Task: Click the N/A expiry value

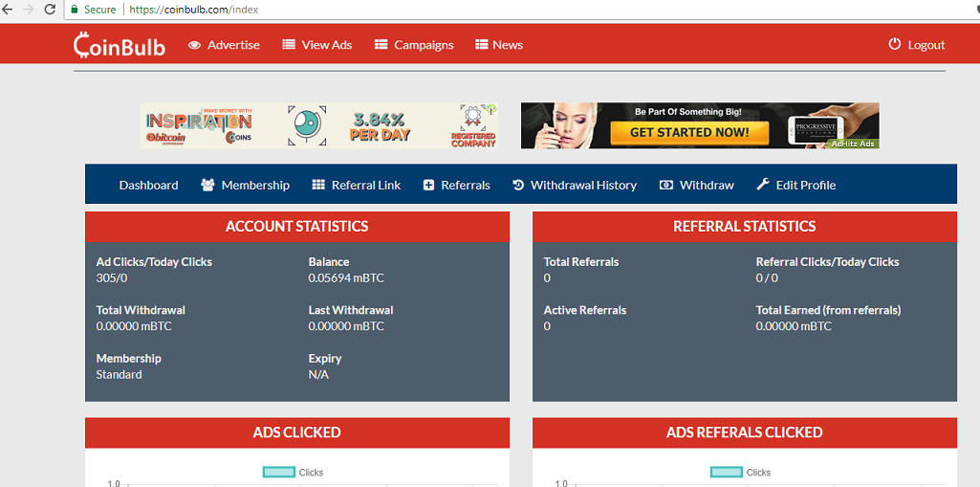Action: pos(318,374)
